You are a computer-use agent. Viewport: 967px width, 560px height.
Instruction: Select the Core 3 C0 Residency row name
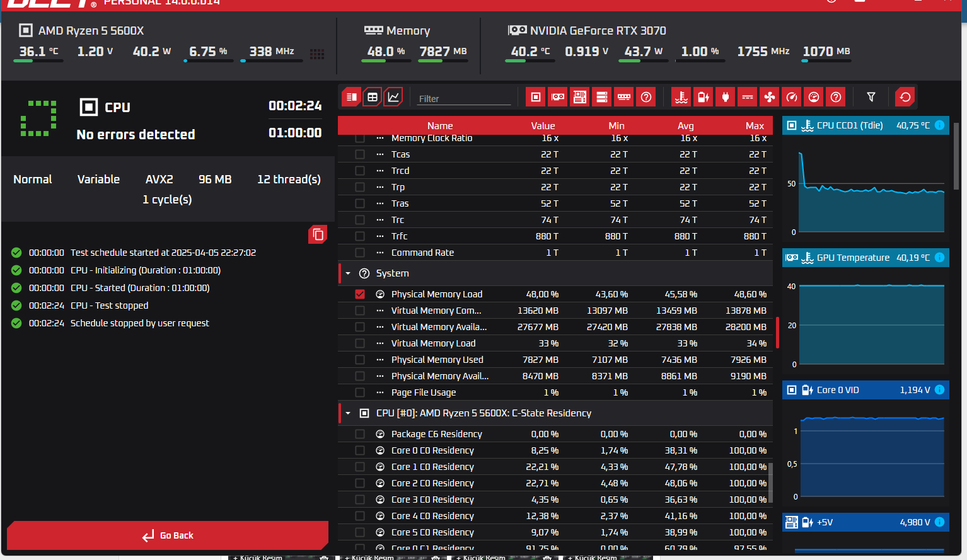(x=432, y=500)
